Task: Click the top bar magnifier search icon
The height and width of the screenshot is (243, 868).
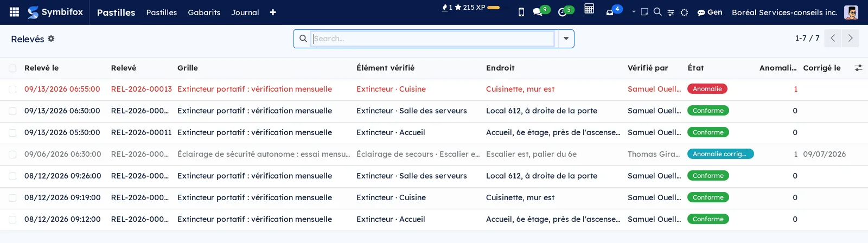Action: pyautogui.click(x=658, y=11)
